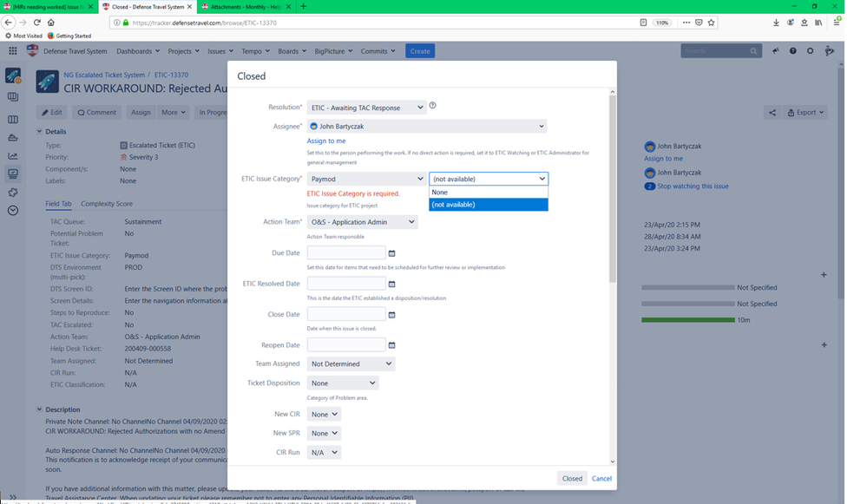Open the Action Team dropdown
The height and width of the screenshot is (504, 867).
pos(362,222)
